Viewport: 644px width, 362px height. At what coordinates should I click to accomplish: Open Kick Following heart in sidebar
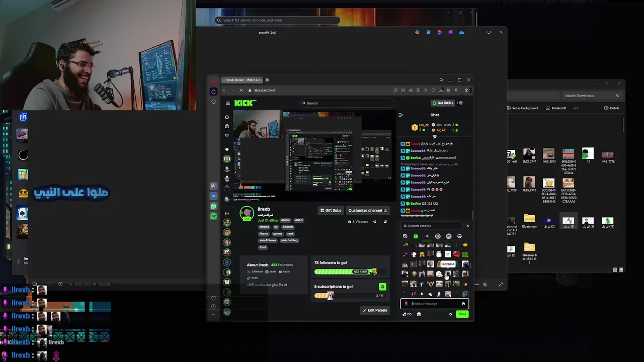(227, 135)
